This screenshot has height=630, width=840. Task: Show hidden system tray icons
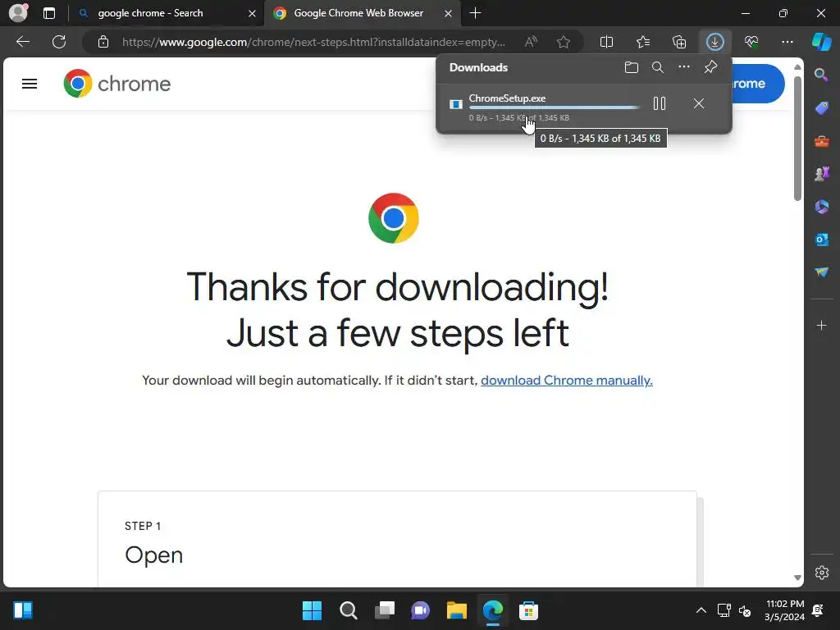click(x=701, y=610)
